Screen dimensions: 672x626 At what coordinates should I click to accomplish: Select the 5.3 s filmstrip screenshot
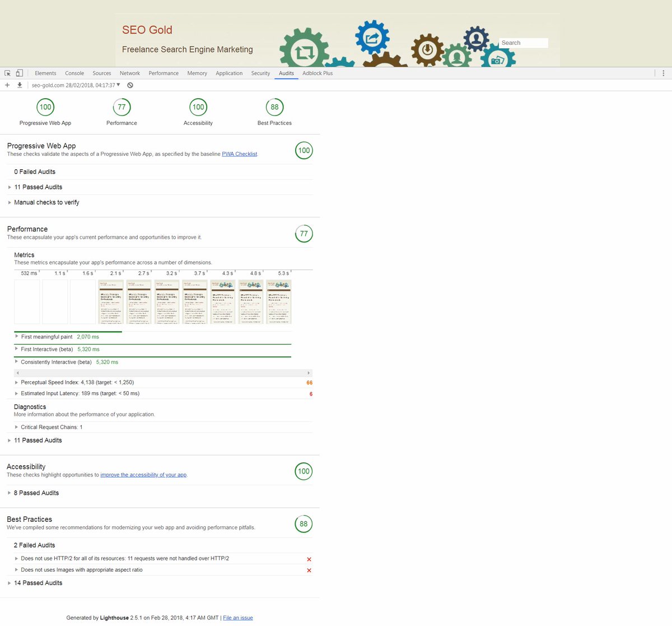(279, 302)
